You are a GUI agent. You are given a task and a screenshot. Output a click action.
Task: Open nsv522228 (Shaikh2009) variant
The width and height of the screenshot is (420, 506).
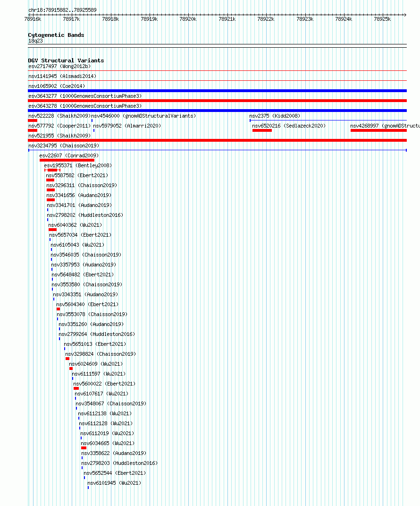(x=59, y=116)
